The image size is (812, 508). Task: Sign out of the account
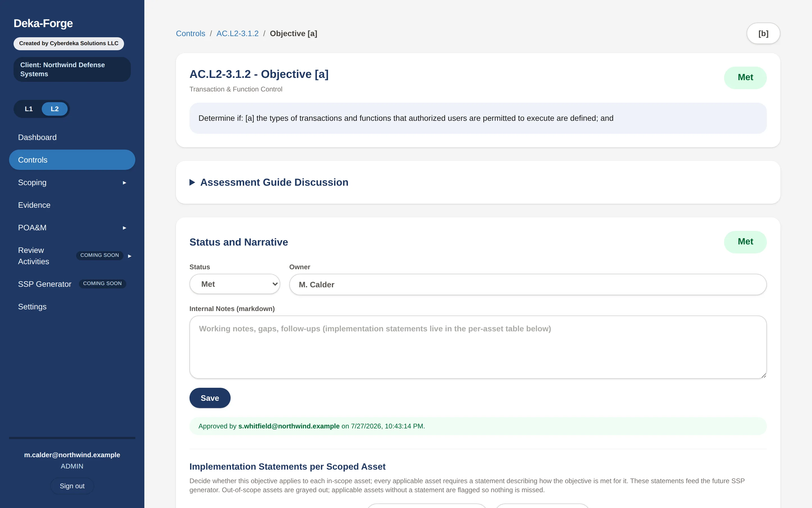pos(72,486)
